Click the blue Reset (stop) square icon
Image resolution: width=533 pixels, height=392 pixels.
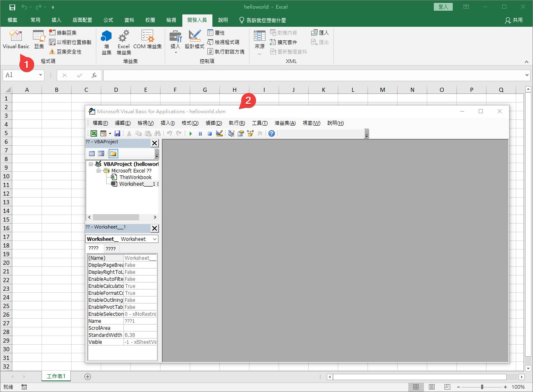(209, 133)
